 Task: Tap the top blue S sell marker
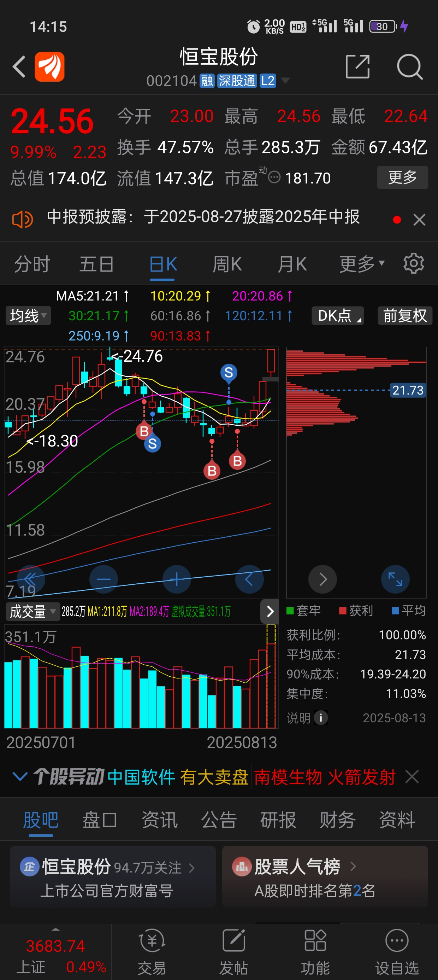click(x=229, y=372)
